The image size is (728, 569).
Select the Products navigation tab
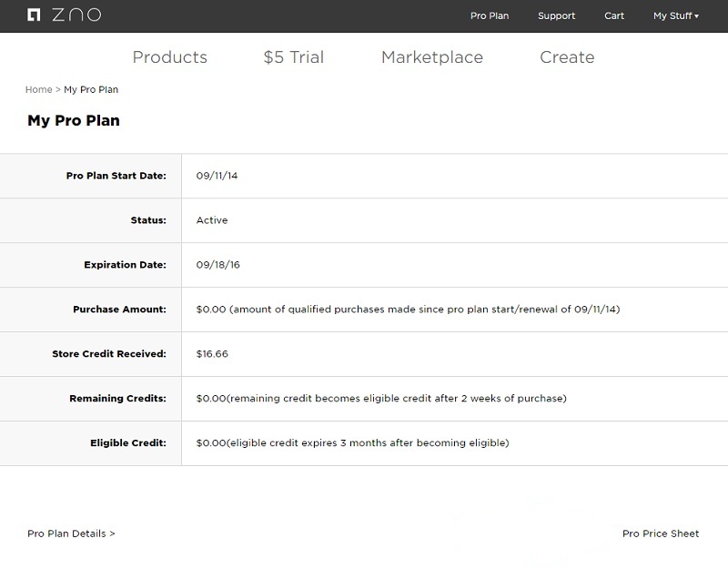point(170,57)
